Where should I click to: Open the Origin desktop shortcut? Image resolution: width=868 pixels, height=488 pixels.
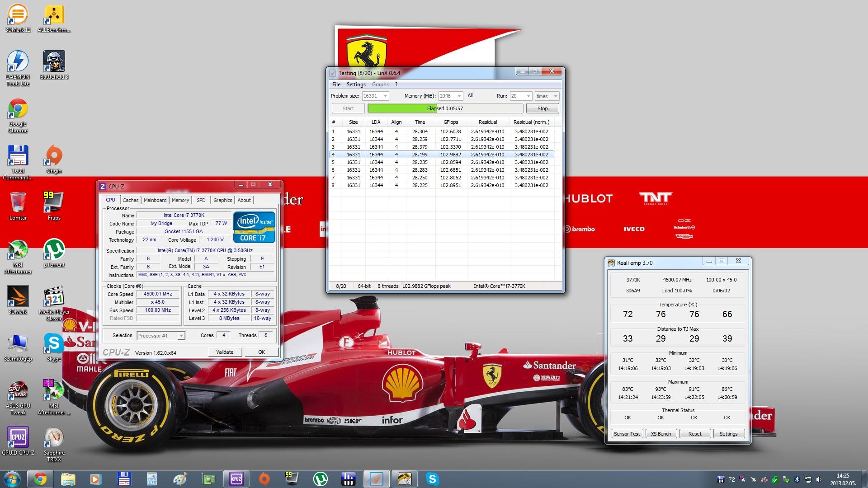pyautogui.click(x=54, y=159)
